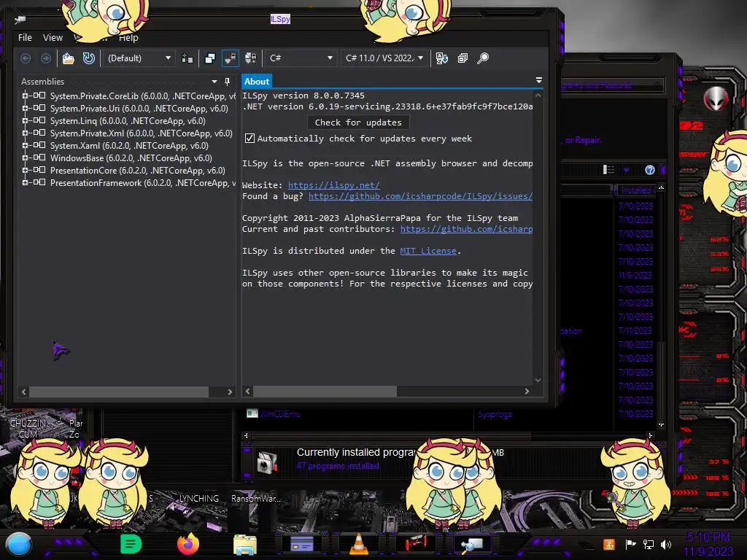Open Firefox from the taskbar
Image resolution: width=747 pixels, height=560 pixels.
(x=187, y=544)
